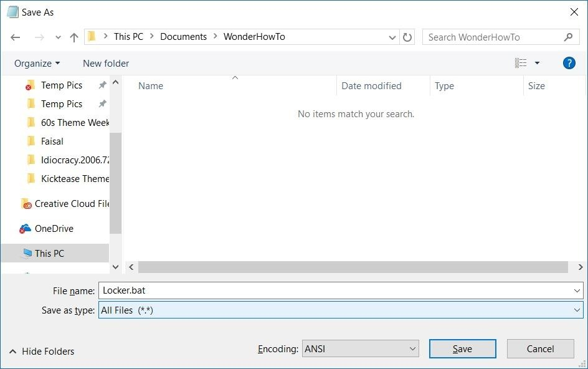Select Documents in the address breadcrumb
The height and width of the screenshot is (369, 588).
[x=183, y=36]
